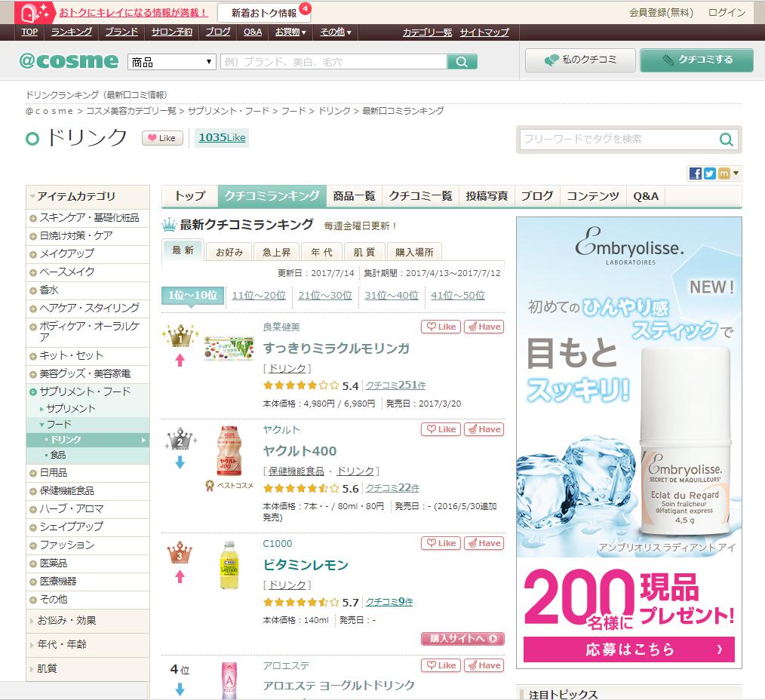Image resolution: width=765 pixels, height=700 pixels.
Task: Click 会員登録(無料) link
Action: pos(661,13)
